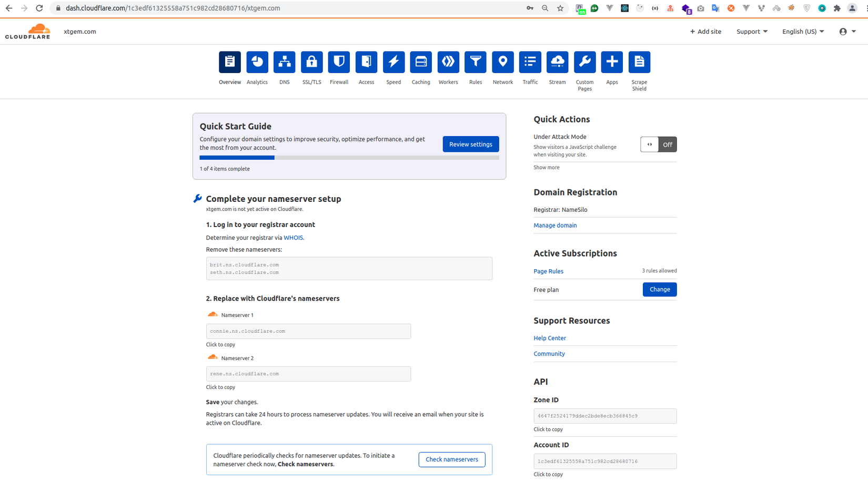Open the English (US) language dropdown
868x481 pixels.
803,32
